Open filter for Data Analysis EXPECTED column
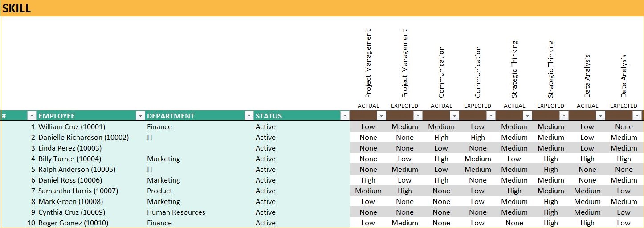Viewport: 644px width, 228px height. pyautogui.click(x=637, y=116)
